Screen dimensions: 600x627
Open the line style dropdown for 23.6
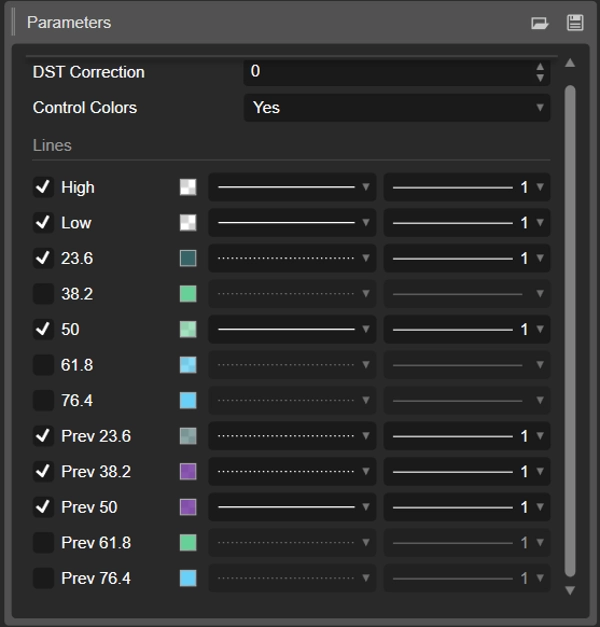(x=292, y=258)
